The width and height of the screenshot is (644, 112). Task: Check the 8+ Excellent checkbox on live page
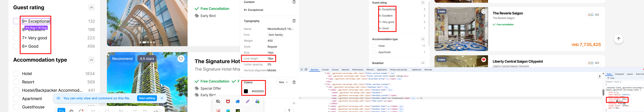(x=374, y=16)
